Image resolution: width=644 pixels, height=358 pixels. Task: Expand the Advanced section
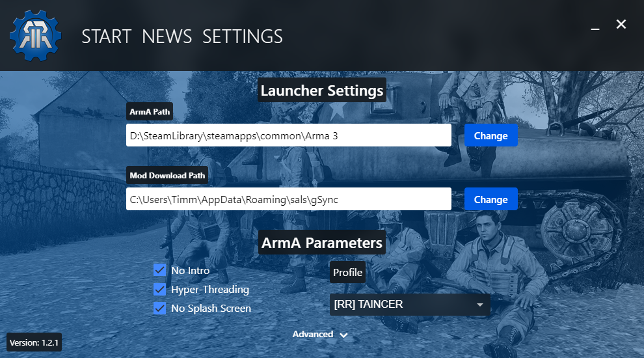pos(320,335)
